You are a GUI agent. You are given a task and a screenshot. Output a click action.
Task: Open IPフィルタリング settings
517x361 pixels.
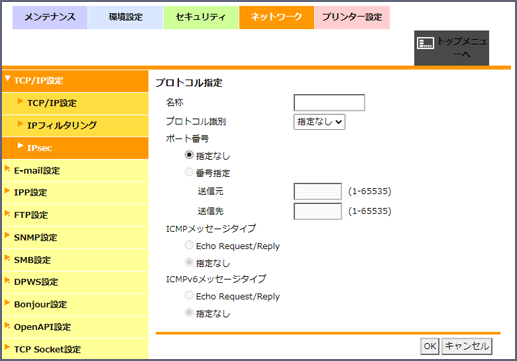75,126
